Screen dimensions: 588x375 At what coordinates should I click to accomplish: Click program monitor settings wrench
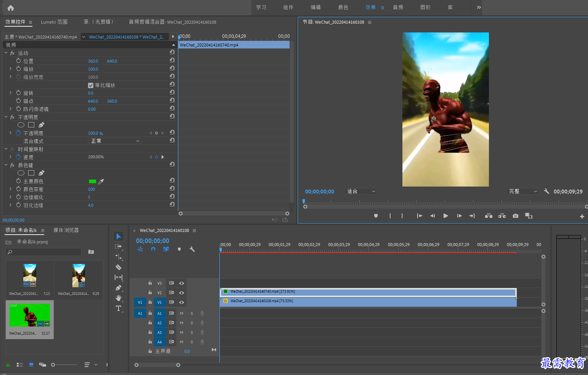(546, 191)
